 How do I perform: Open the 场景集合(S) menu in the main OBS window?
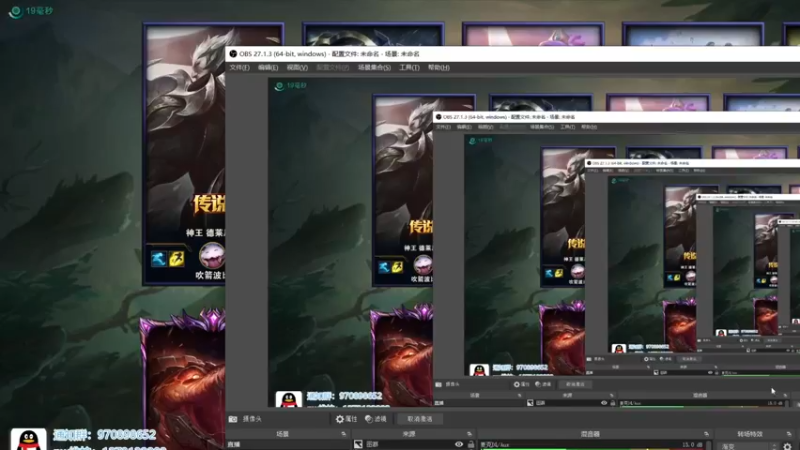[374, 67]
